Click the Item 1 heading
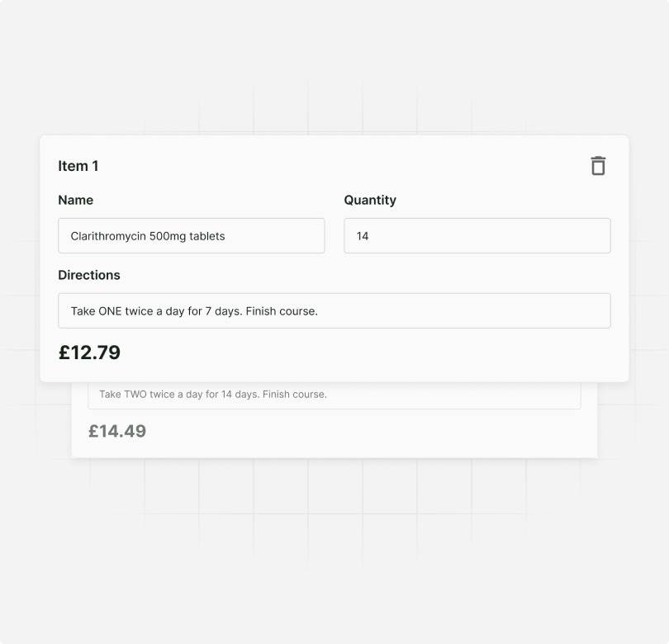669x644 pixels. [78, 166]
